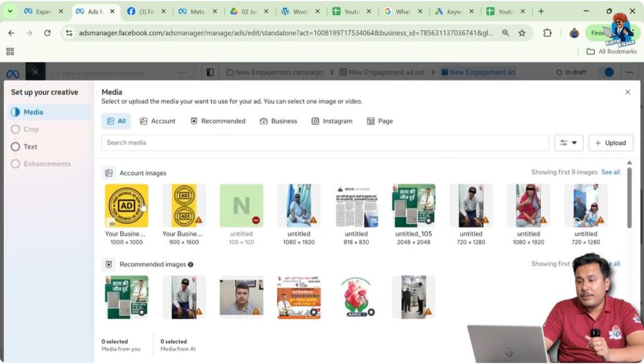Select the Crop step in creative setup

tap(30, 129)
